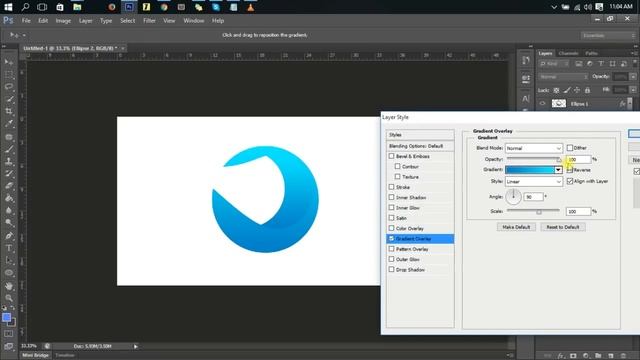The width and height of the screenshot is (640, 360).
Task: Select the History Brush tool
Action: [9, 173]
